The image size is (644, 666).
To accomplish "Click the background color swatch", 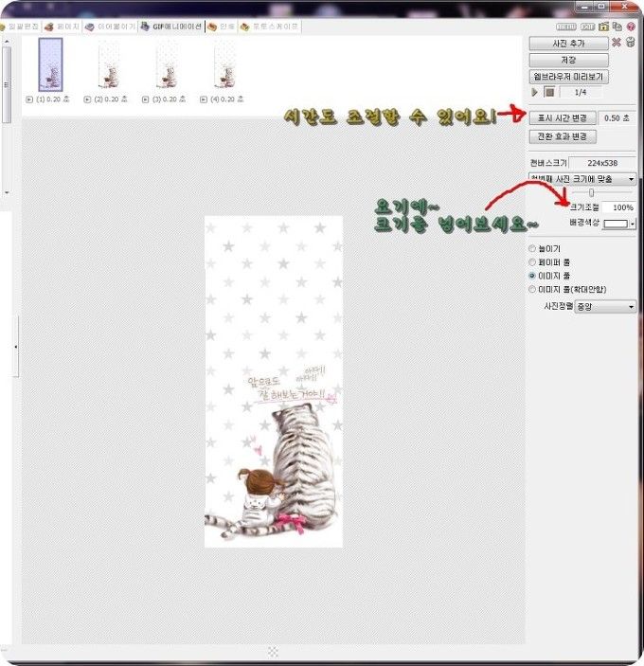I will 616,224.
